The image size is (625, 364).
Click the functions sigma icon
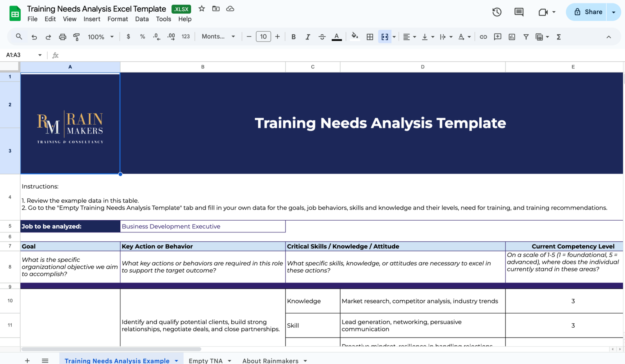click(x=559, y=36)
